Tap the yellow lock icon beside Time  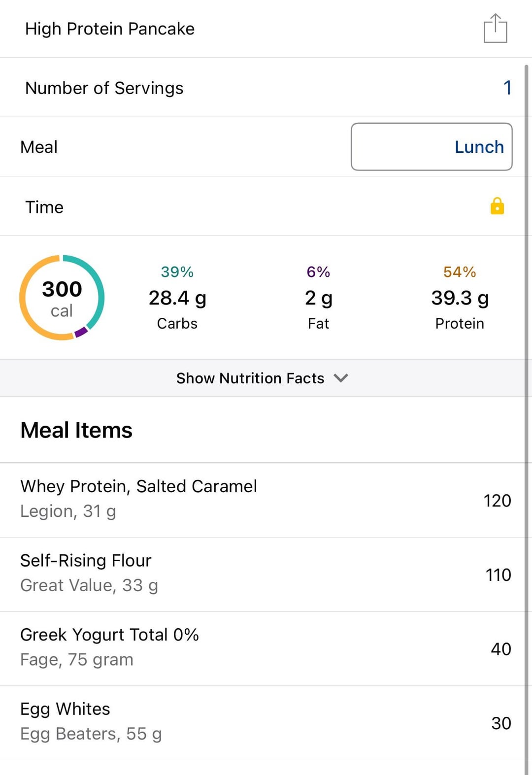coord(497,206)
